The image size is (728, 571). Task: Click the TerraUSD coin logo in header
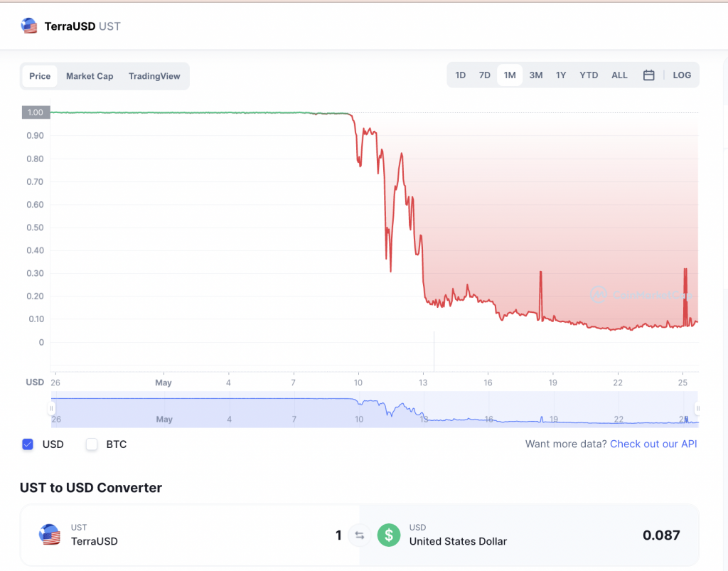click(x=29, y=26)
